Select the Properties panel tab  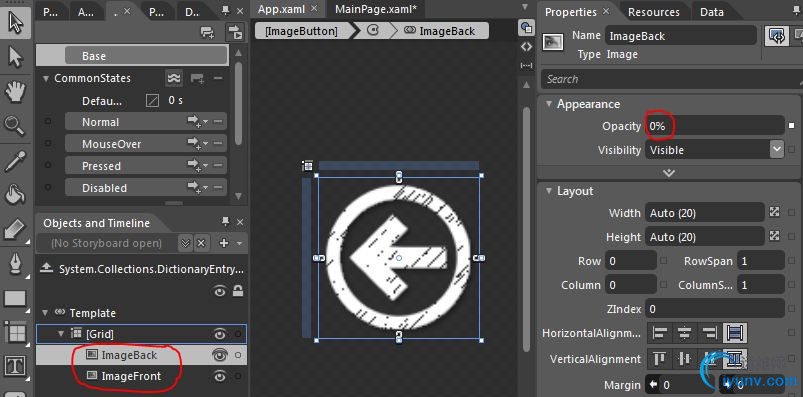570,12
